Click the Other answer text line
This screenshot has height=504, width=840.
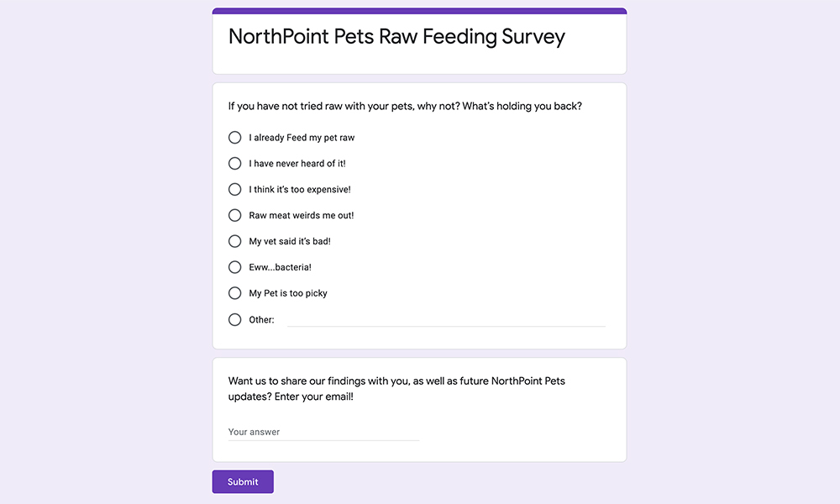click(x=446, y=320)
